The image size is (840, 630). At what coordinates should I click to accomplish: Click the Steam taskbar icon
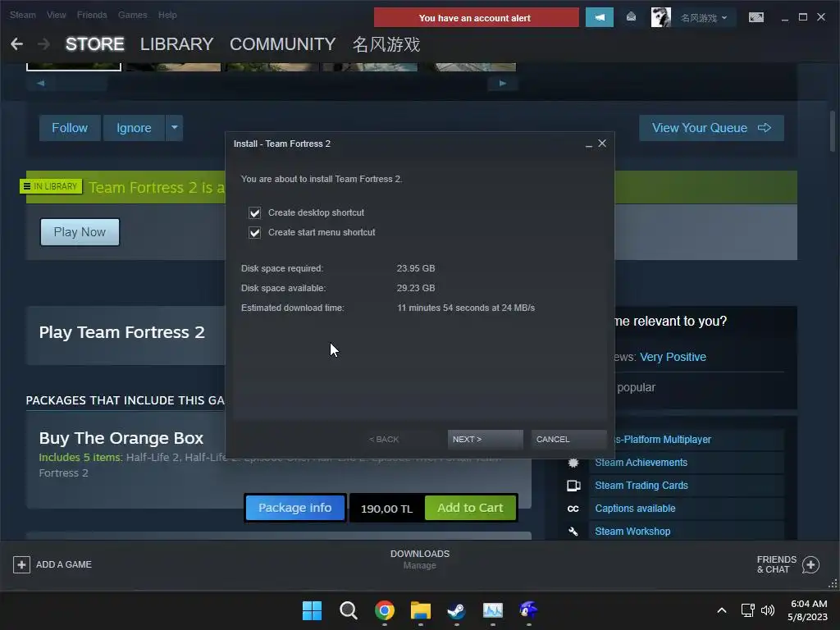[x=456, y=610]
